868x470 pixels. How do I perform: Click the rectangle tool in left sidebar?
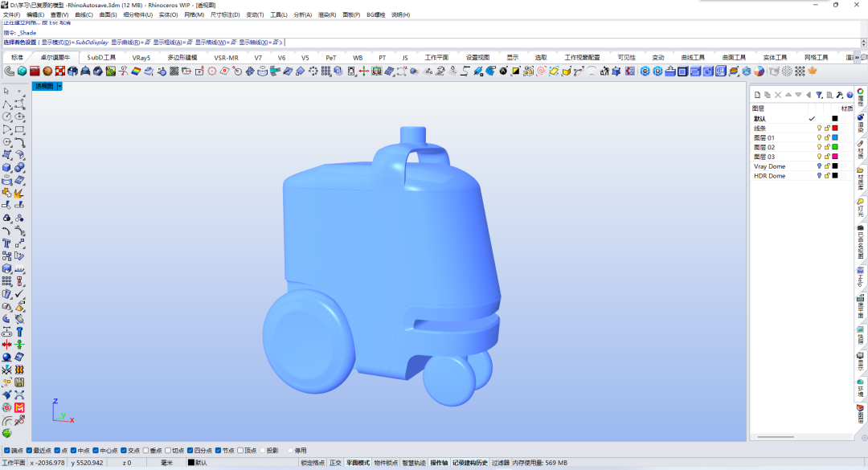(x=19, y=129)
